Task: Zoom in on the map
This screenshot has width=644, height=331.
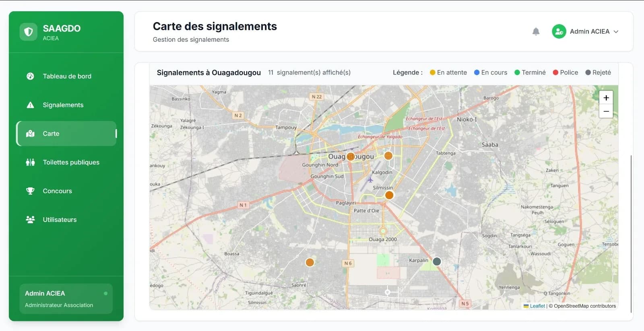Action: [x=606, y=98]
